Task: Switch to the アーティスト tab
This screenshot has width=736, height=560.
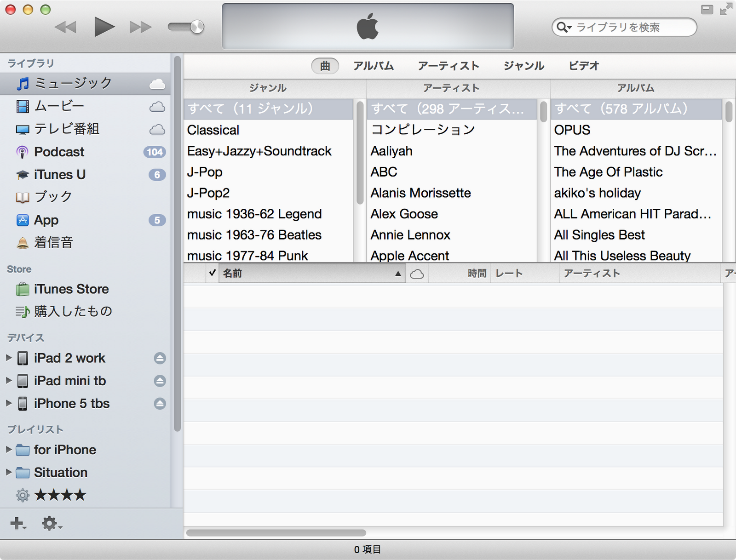Action: (448, 66)
